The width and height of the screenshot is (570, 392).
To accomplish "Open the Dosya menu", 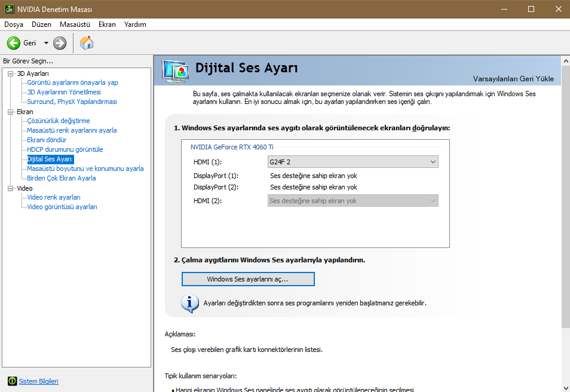I will (x=14, y=24).
